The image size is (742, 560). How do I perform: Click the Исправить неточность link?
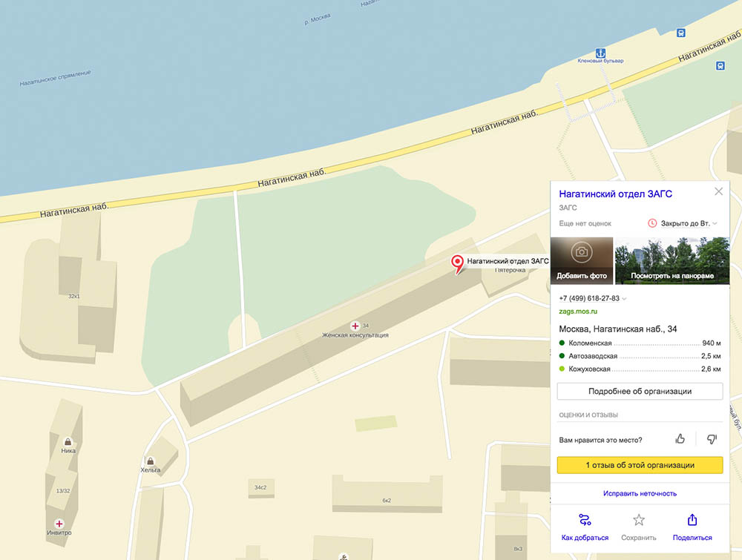(640, 493)
